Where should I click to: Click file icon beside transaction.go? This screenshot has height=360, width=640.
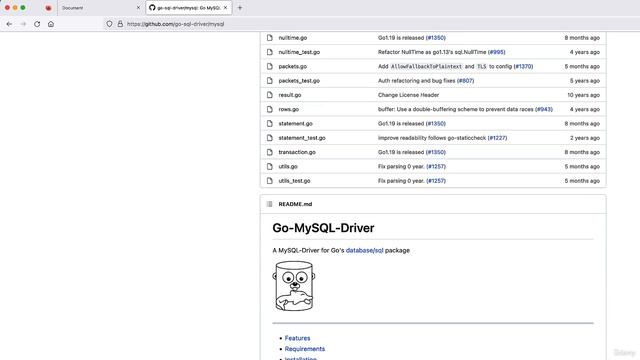click(x=269, y=152)
